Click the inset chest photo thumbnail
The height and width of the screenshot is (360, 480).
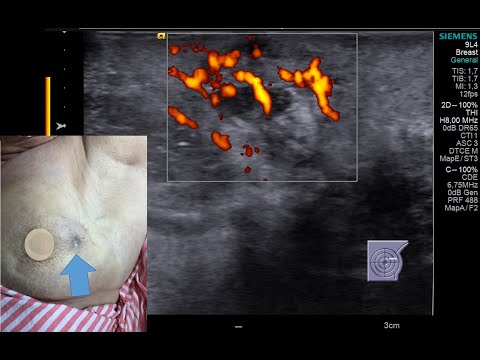point(74,234)
